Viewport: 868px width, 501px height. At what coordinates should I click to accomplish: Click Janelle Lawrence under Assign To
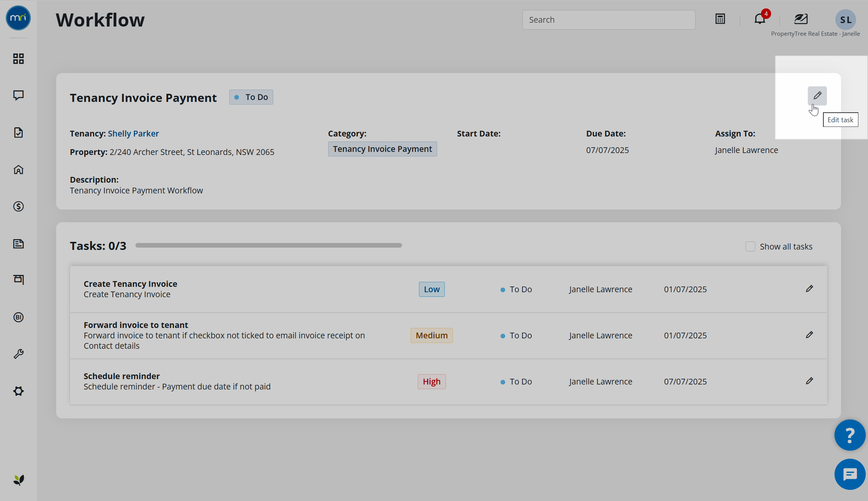(746, 150)
